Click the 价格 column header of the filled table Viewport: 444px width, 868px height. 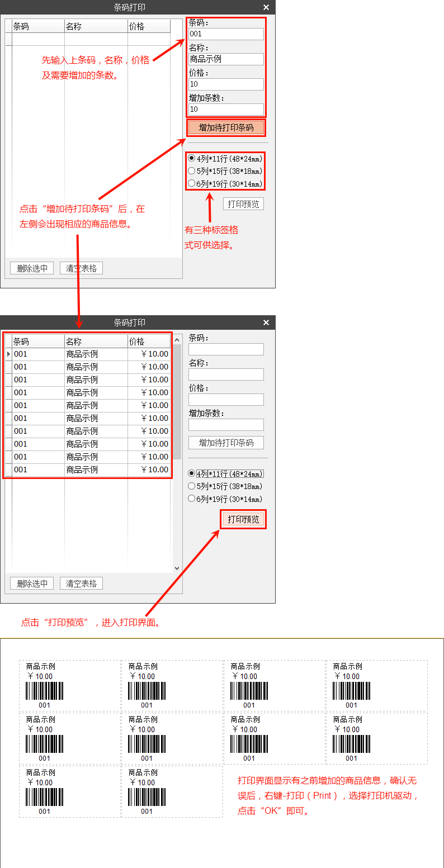(149, 341)
